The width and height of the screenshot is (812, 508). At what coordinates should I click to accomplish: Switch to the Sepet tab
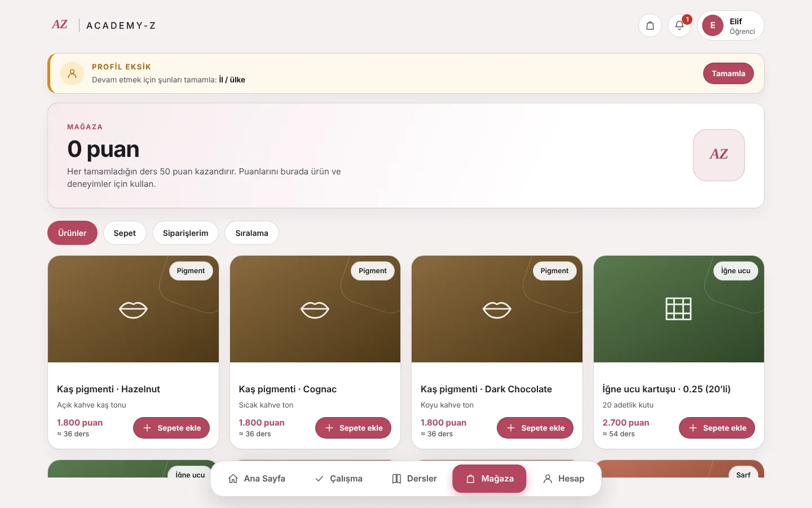[125, 233]
